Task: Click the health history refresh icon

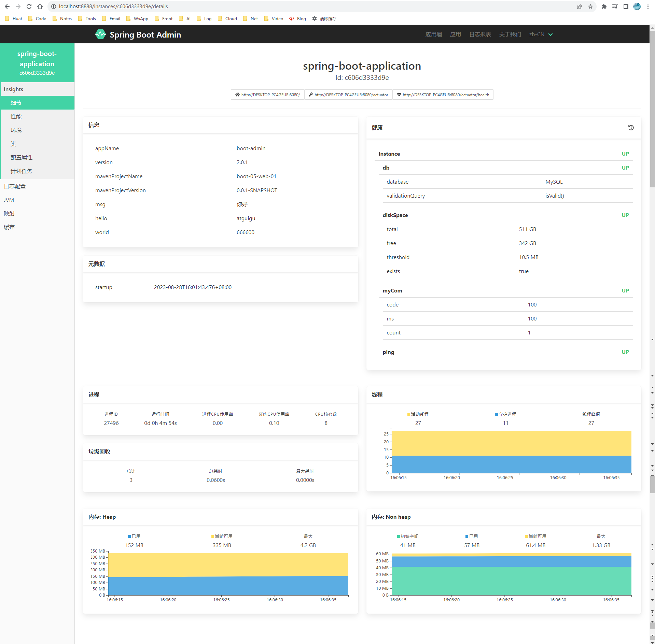Action: pyautogui.click(x=631, y=128)
